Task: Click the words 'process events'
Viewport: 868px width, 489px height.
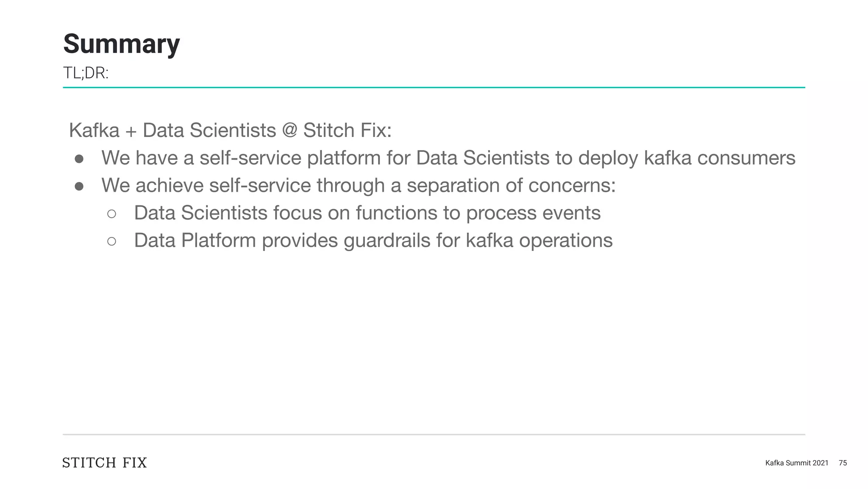Action: 533,213
